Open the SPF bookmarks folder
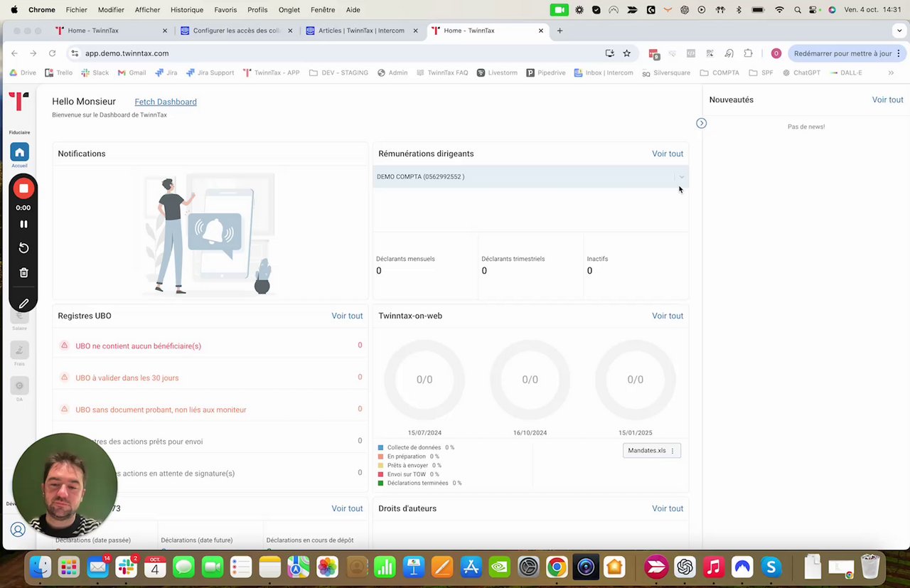The width and height of the screenshot is (910, 588). [761, 73]
